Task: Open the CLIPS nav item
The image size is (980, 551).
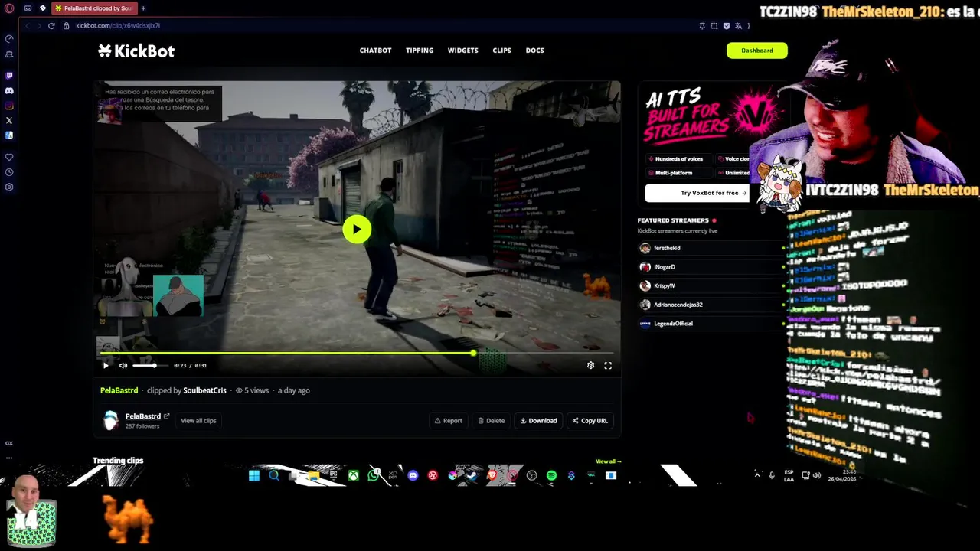Action: click(x=502, y=51)
